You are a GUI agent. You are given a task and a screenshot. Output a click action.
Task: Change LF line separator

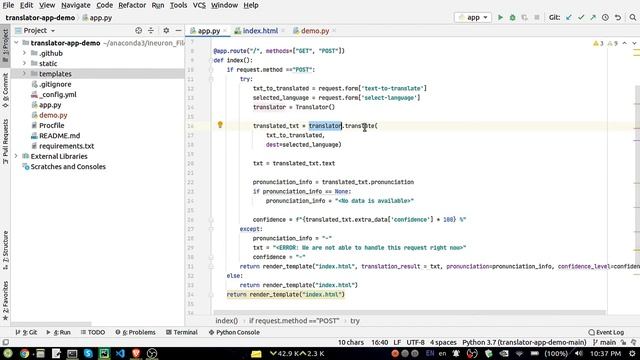click(x=397, y=342)
